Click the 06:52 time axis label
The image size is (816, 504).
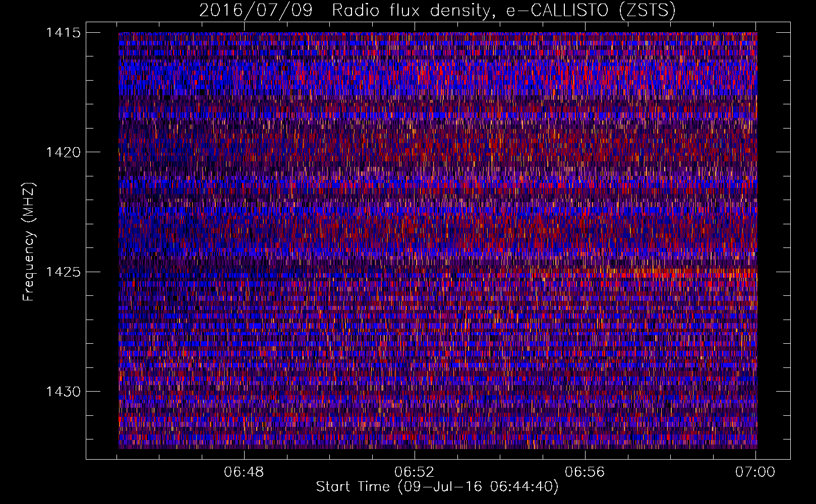(x=415, y=472)
